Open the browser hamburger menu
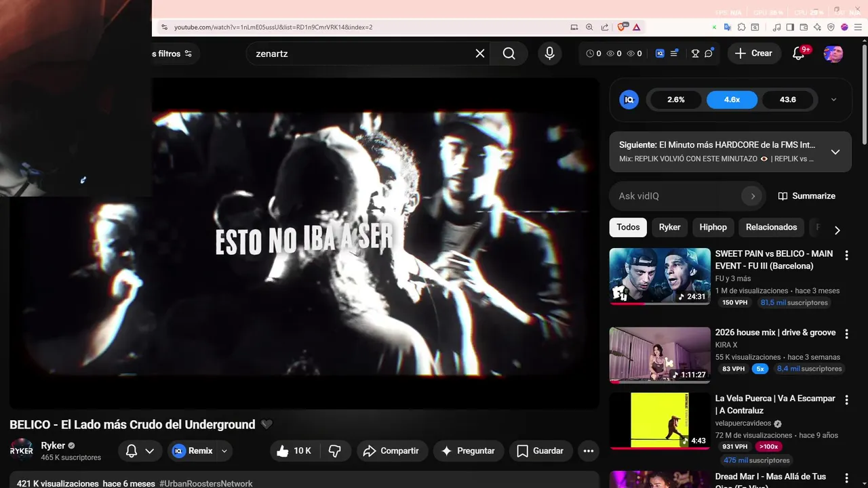868x488 pixels. (x=857, y=27)
